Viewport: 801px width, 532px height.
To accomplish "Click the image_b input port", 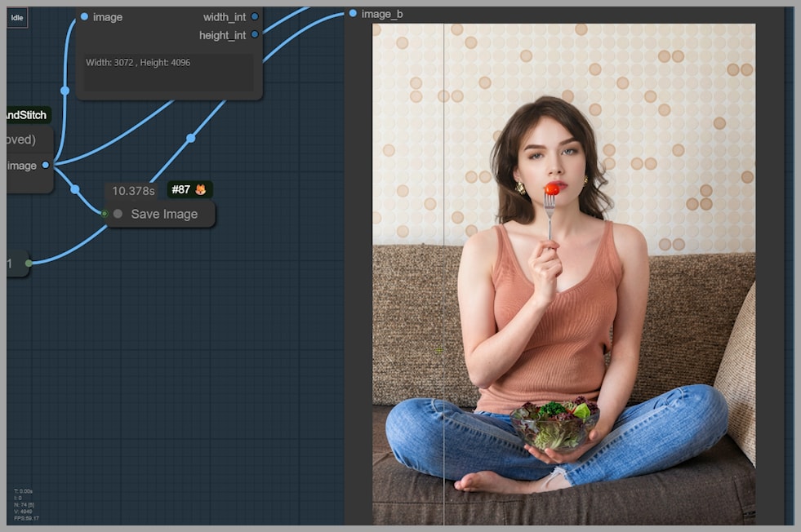I will (x=353, y=13).
